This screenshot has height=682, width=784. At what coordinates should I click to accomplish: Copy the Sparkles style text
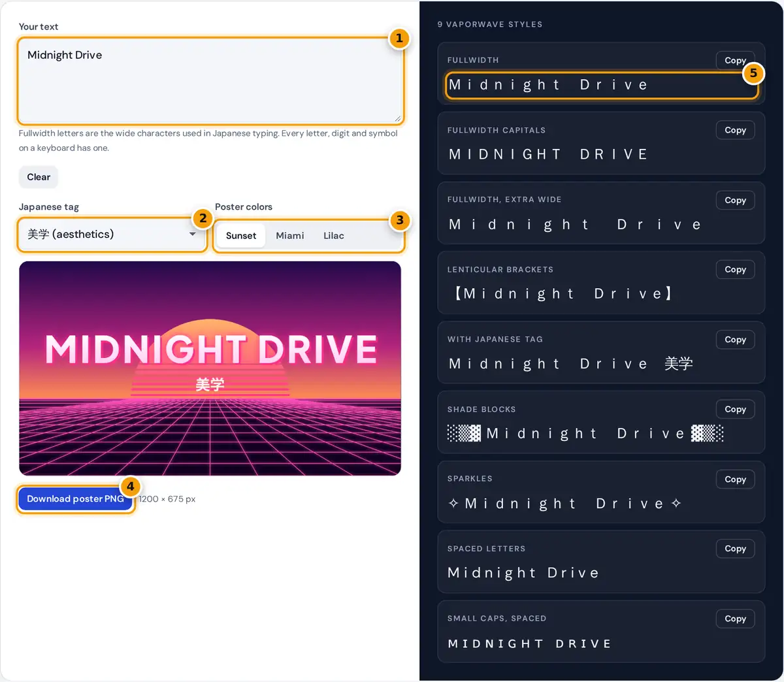click(x=735, y=479)
